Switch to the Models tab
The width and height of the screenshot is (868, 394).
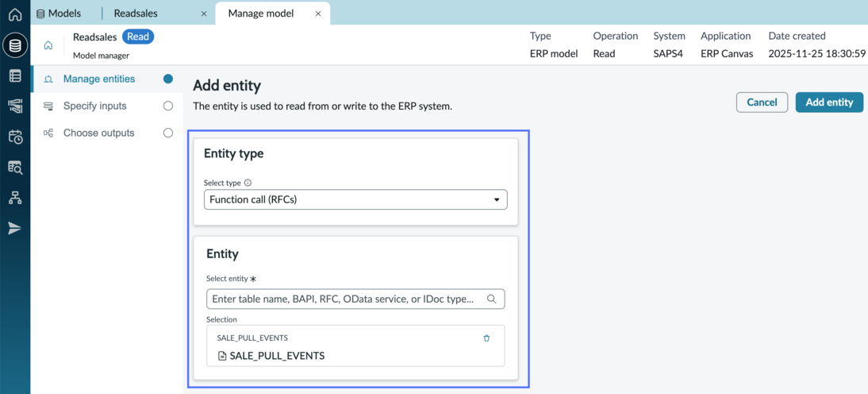60,14
